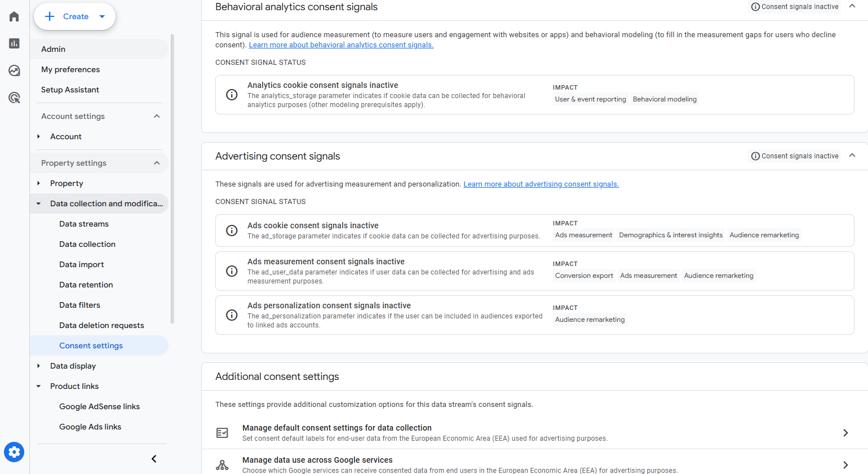Open the Advertising icon in left rail

pos(14,98)
